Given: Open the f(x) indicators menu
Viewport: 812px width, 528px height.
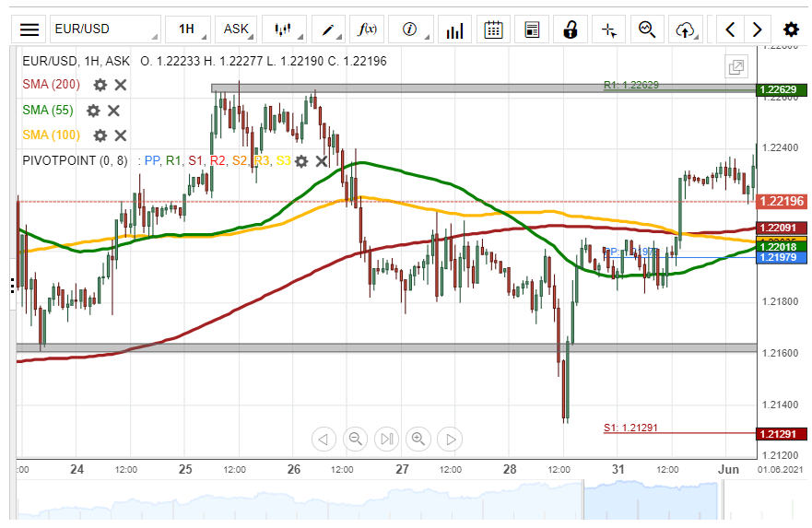Looking at the screenshot, I should 369,29.
